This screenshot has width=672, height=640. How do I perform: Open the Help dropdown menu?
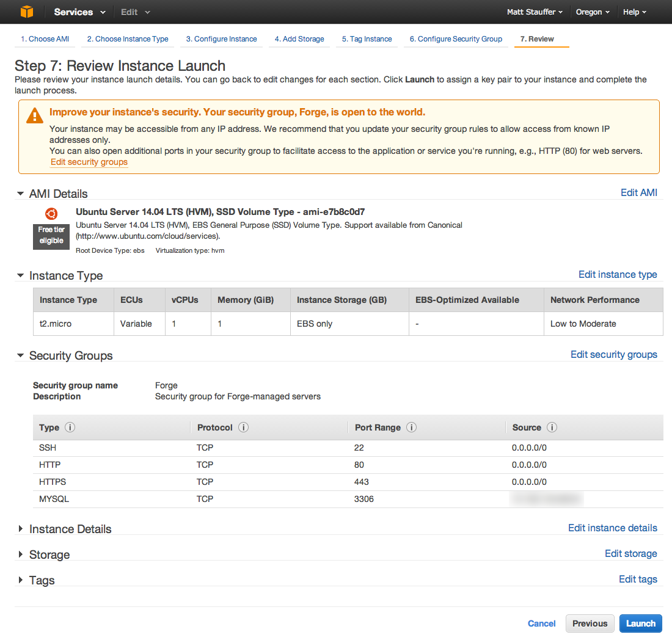point(635,12)
